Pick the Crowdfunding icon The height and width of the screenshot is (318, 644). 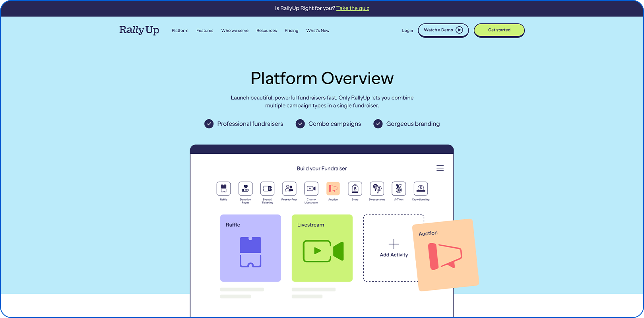coord(421,188)
